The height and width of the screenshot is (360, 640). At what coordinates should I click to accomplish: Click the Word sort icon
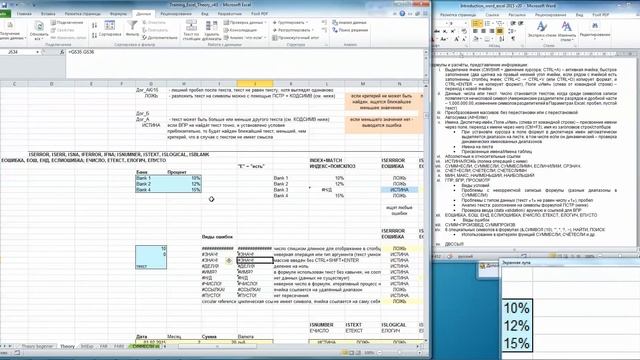(502, 39)
